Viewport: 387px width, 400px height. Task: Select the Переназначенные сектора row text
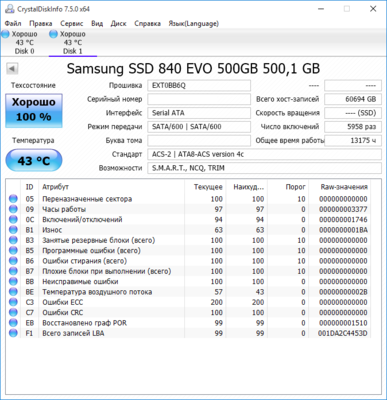(87, 199)
